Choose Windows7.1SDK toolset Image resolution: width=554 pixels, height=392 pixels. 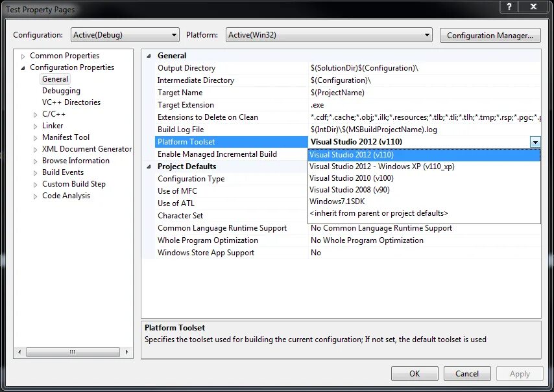point(424,202)
